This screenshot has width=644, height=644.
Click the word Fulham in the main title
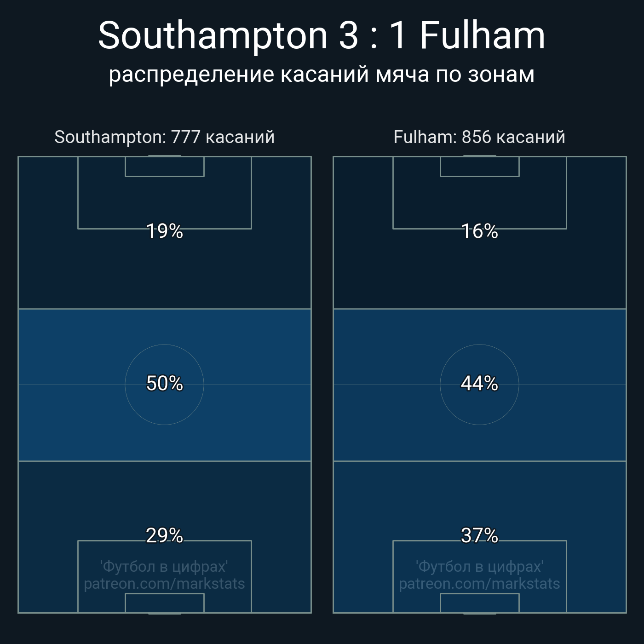[x=482, y=36]
